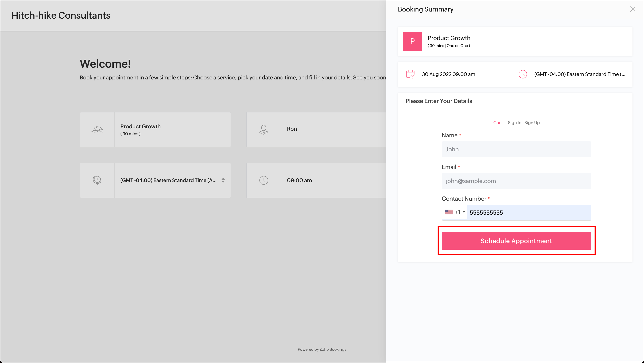This screenshot has width=644, height=363.
Task: Focus the Name input field
Action: pos(516,149)
